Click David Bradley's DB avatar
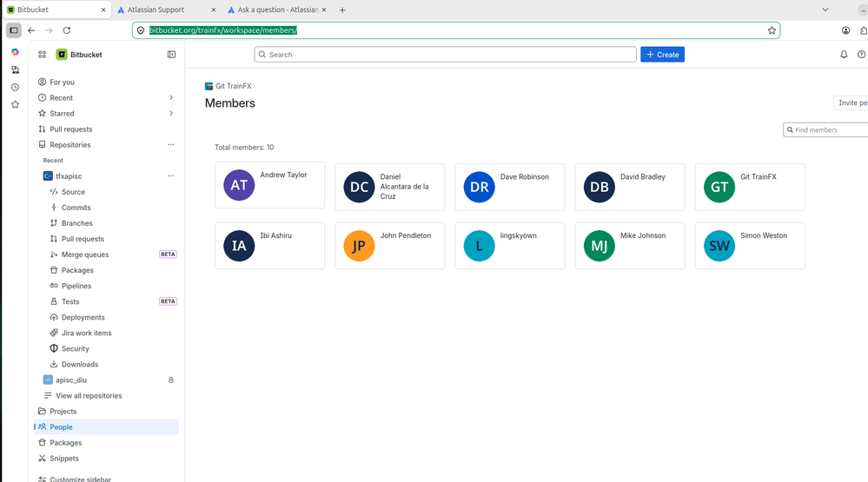This screenshot has width=868, height=482. pos(600,187)
